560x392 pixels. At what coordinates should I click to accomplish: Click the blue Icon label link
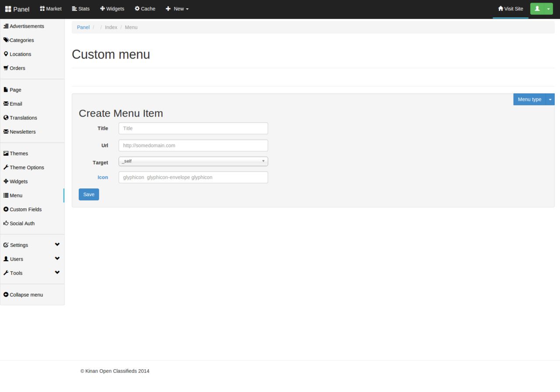103,177
